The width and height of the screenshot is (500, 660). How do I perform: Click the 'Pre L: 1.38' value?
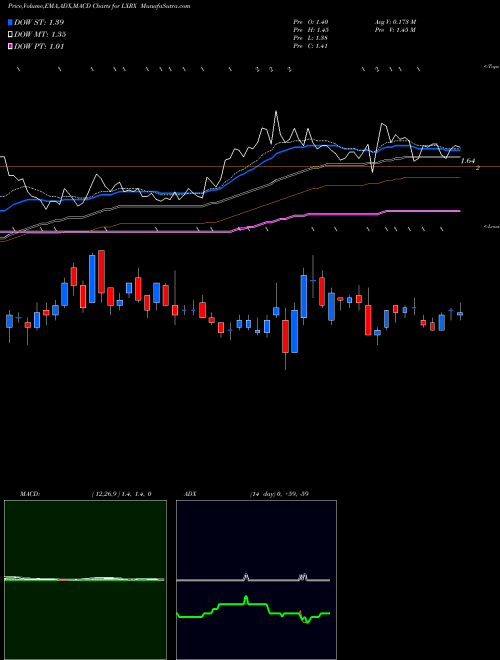pos(311,38)
